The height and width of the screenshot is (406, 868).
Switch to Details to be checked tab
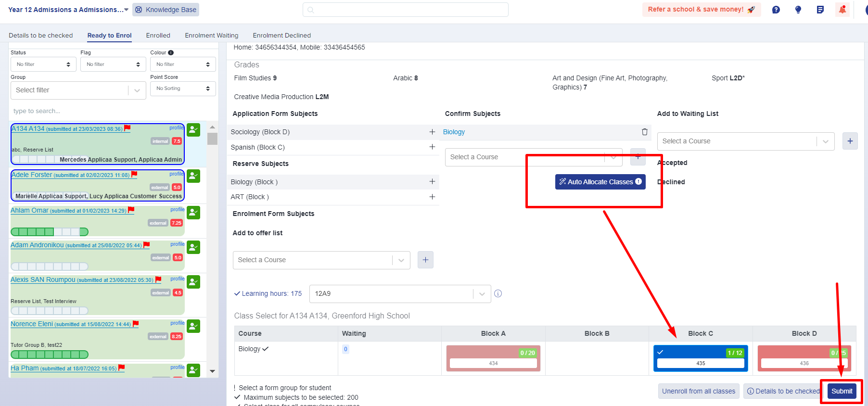coord(41,36)
